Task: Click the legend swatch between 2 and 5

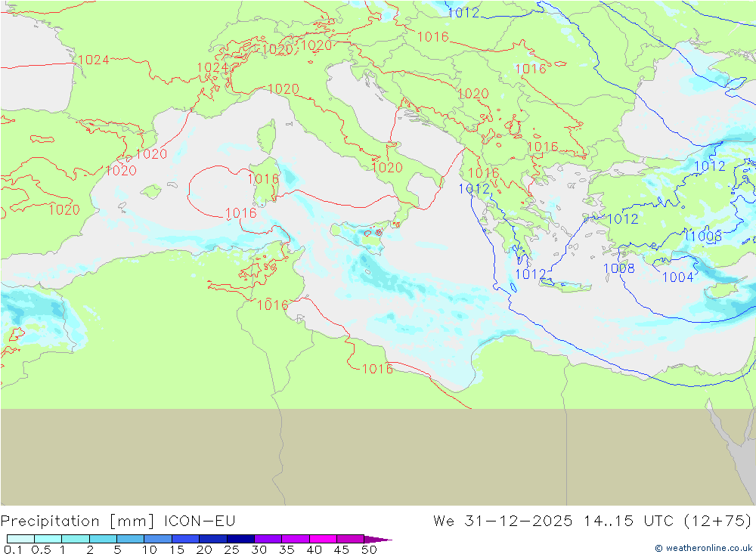Action: pyautogui.click(x=103, y=539)
